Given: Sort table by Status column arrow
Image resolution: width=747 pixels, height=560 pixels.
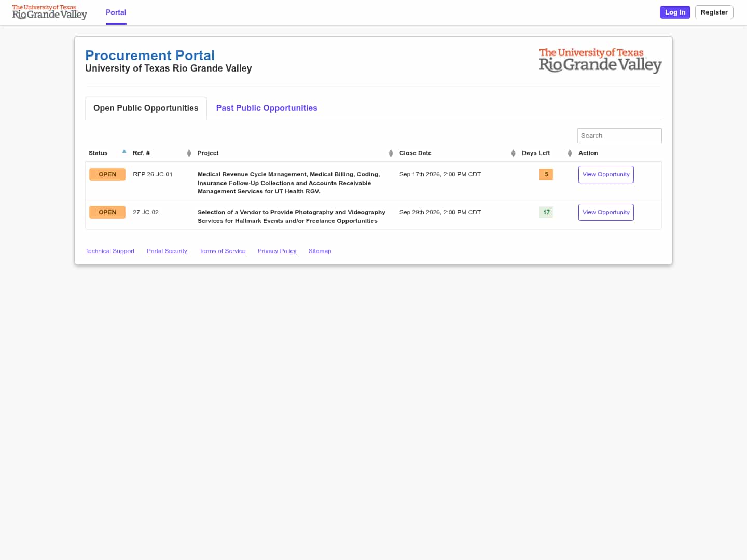Looking at the screenshot, I should coord(124,151).
